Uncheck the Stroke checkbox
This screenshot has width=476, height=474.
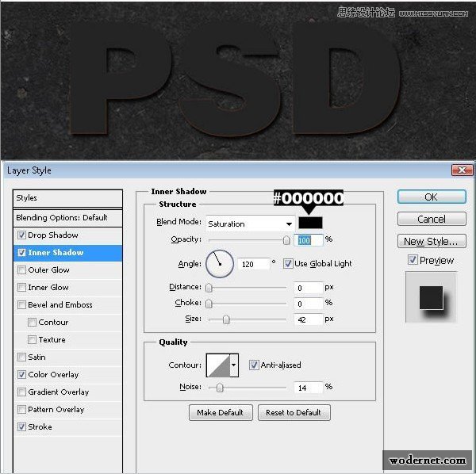point(21,426)
